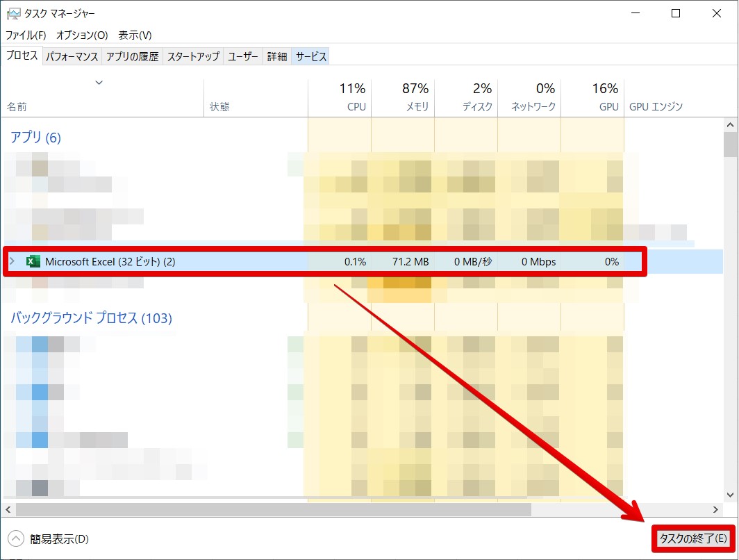Open the オプション(O) menu
The image size is (739, 560).
(82, 35)
